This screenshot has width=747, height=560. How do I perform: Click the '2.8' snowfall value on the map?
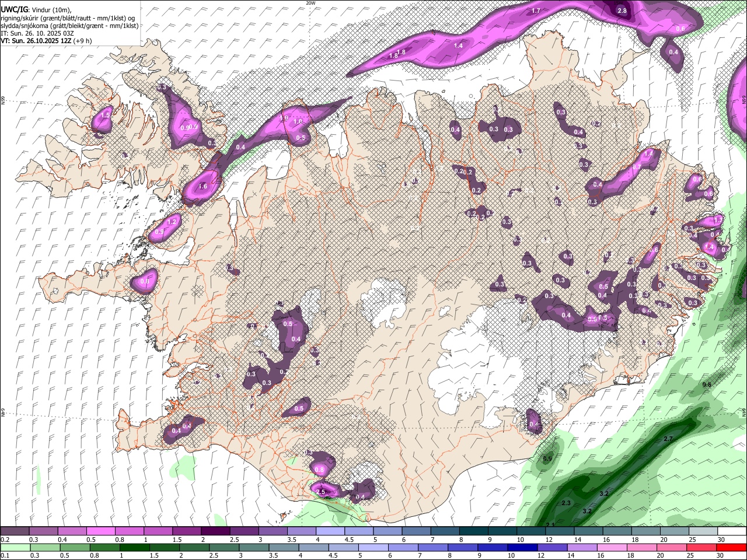pyautogui.click(x=622, y=10)
